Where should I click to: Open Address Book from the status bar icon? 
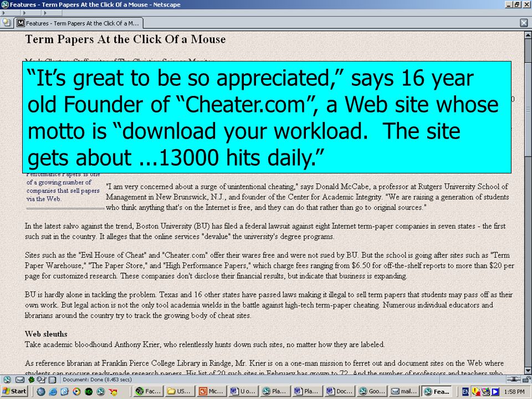(52, 380)
